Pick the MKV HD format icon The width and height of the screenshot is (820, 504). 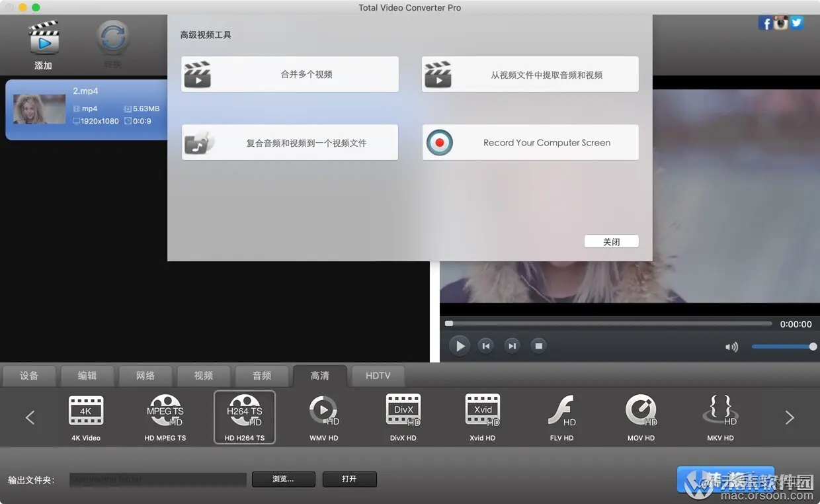[x=720, y=411]
